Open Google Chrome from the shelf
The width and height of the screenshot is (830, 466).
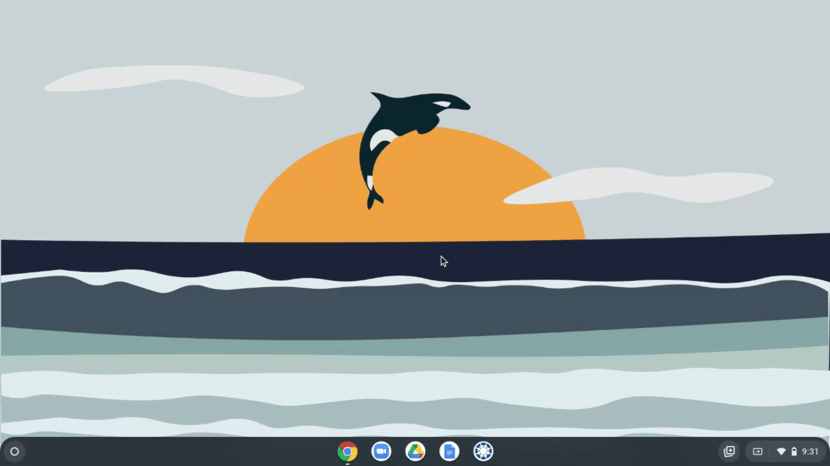347,452
